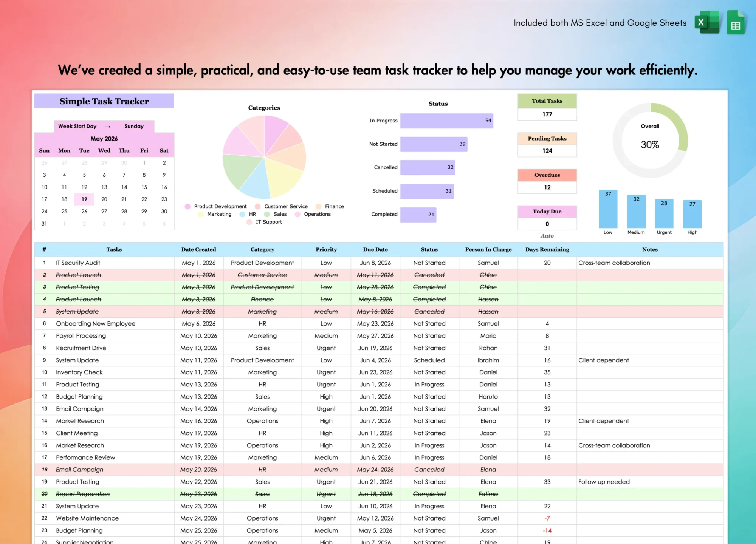Open Status cell for Onboarding New Employee
The image size is (756, 544).
[429, 324]
